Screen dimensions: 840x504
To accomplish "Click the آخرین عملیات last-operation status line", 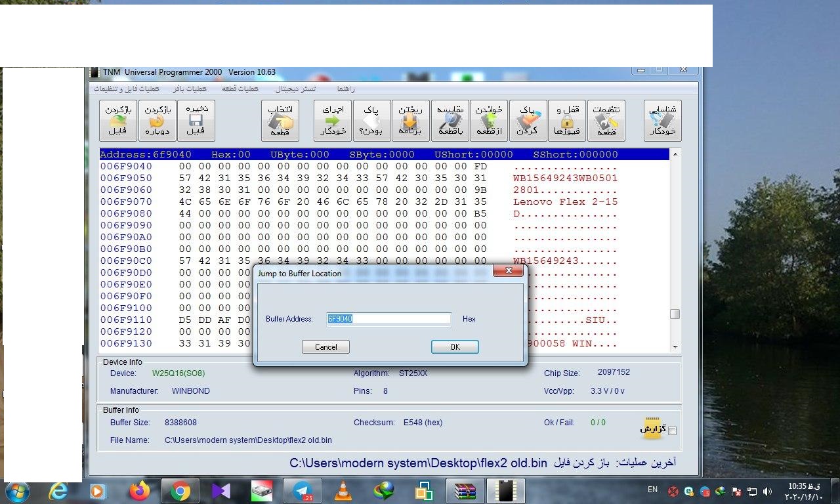I will pyautogui.click(x=482, y=463).
